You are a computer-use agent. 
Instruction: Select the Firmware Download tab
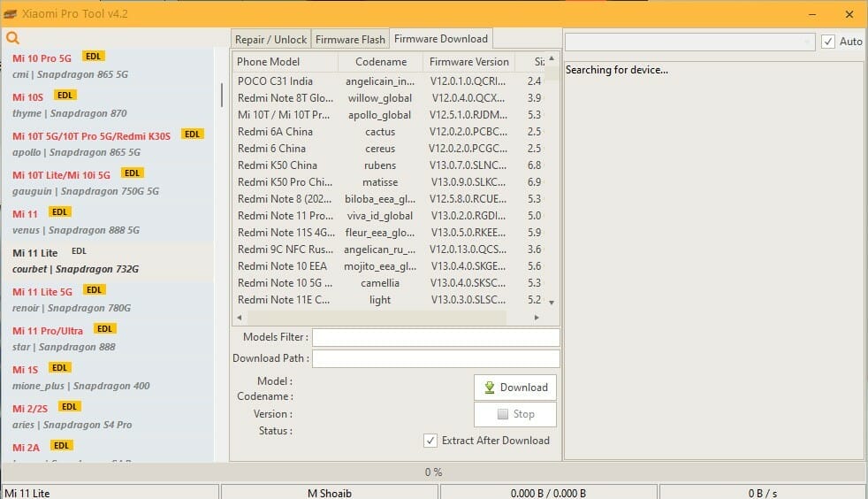point(441,39)
